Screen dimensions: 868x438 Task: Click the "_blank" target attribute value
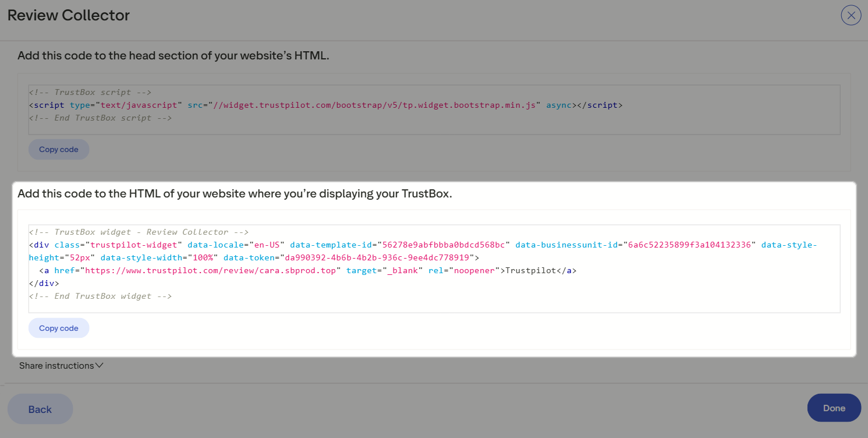point(403,271)
